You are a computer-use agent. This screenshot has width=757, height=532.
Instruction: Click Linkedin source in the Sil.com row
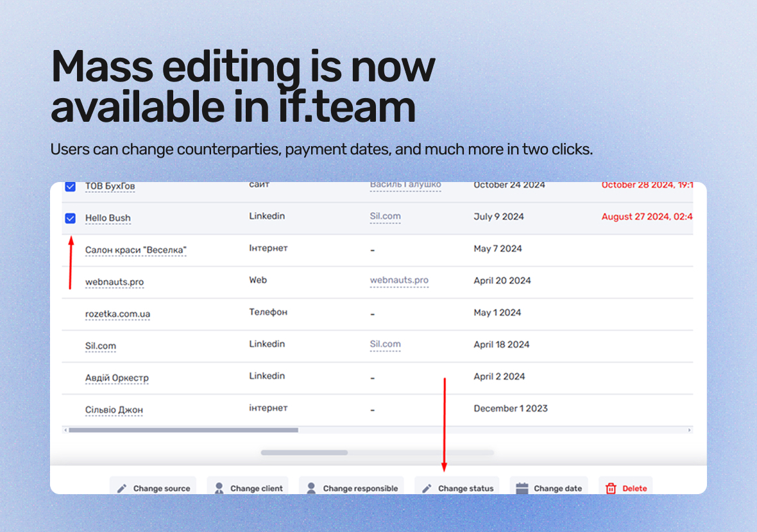click(x=267, y=344)
